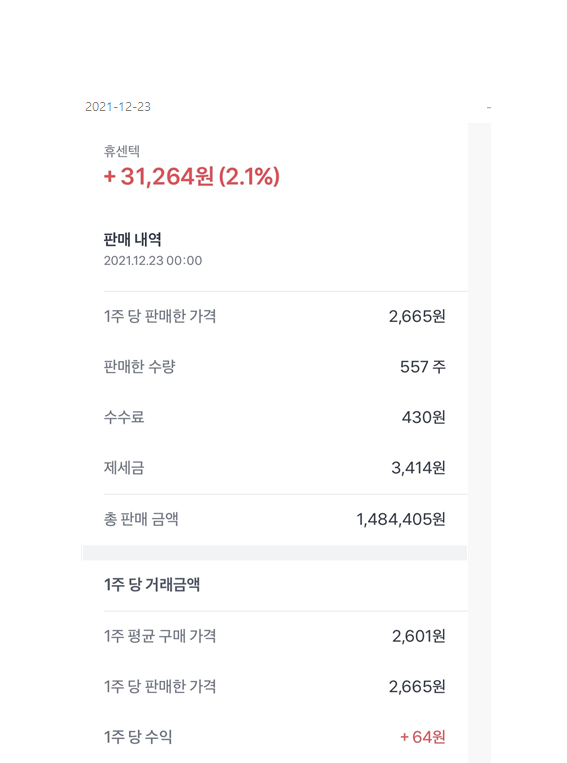Click the 총 판매 금액 label
The image size is (567, 763).
141,519
